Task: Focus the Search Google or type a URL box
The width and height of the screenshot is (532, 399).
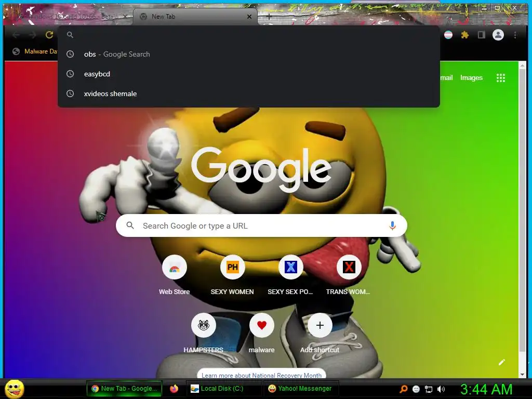Action: coord(261,225)
